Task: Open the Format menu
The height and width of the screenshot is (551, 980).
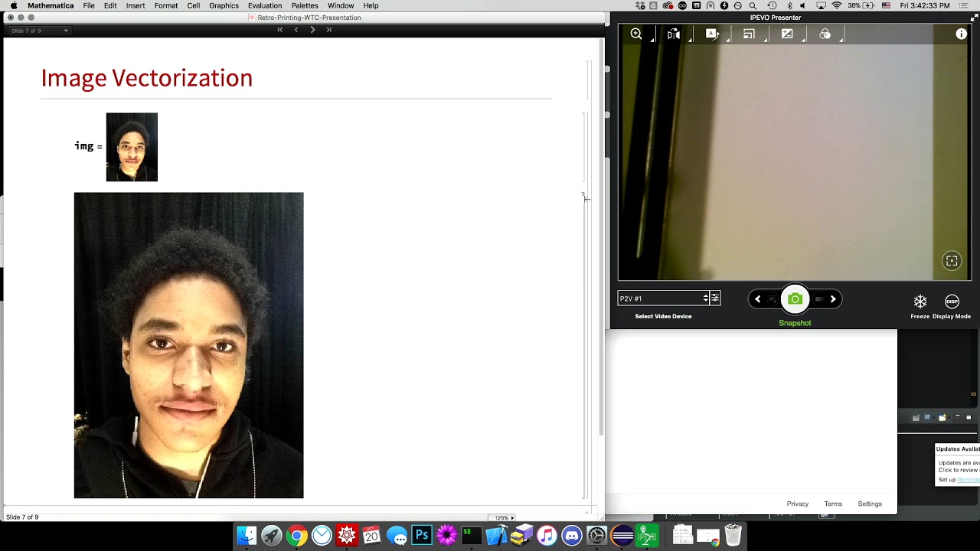Action: 166,5
